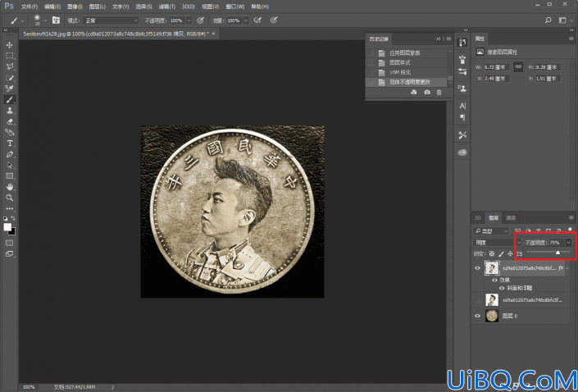
Task: Open brush opacity 100% dropdown arrow
Action: (x=189, y=21)
